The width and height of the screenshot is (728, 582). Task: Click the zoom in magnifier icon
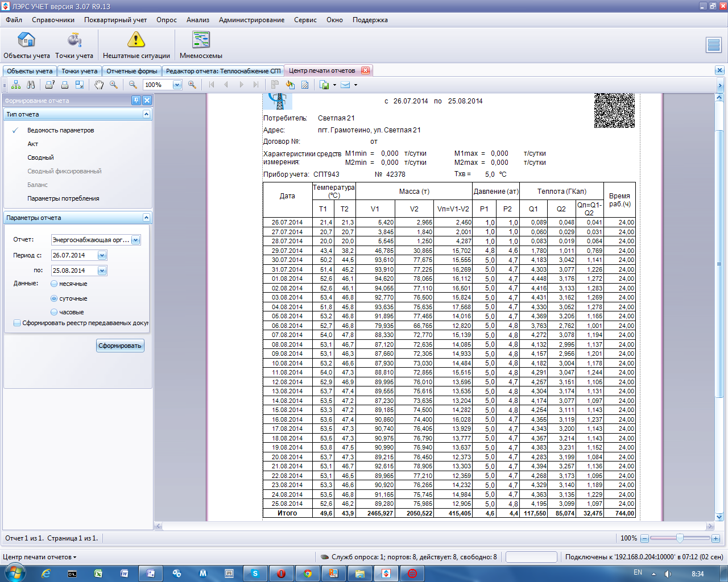[x=192, y=85]
